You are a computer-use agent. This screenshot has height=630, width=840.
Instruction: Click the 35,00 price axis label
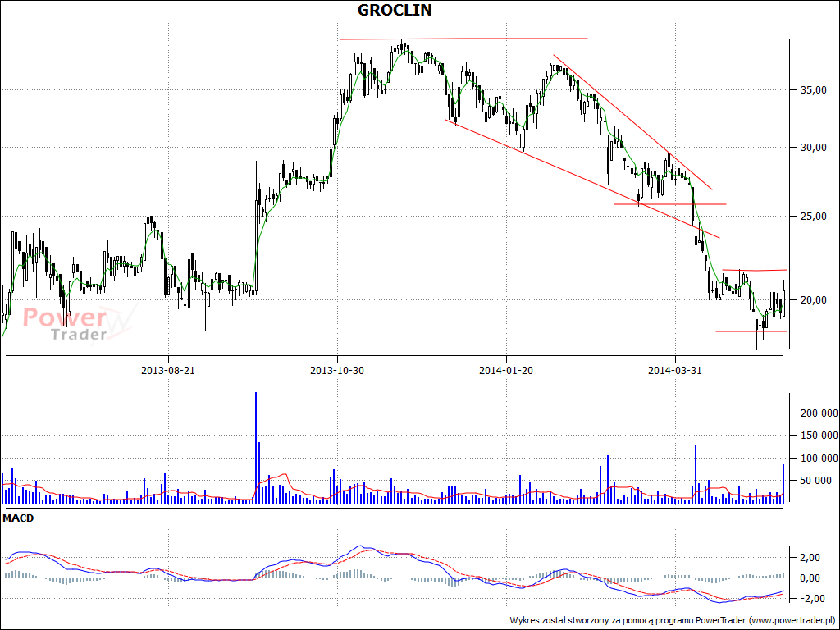pyautogui.click(x=814, y=90)
